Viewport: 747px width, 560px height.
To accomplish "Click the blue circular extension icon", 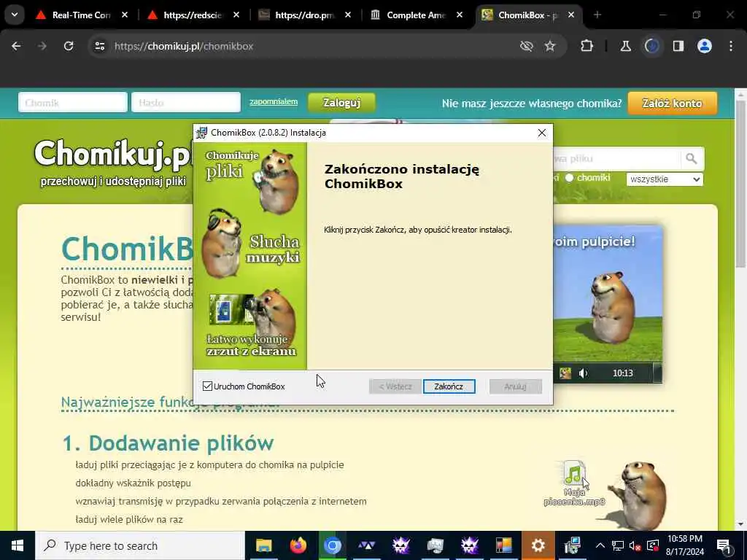I will point(651,46).
